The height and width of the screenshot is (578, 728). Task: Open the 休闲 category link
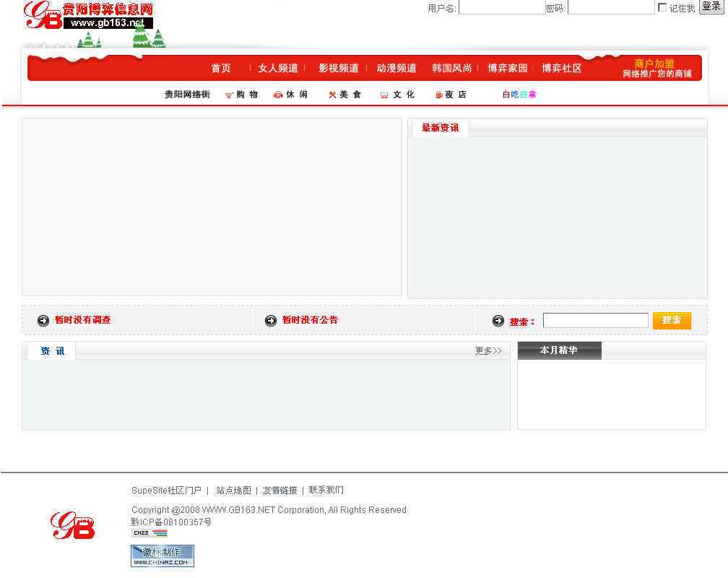pyautogui.click(x=297, y=95)
